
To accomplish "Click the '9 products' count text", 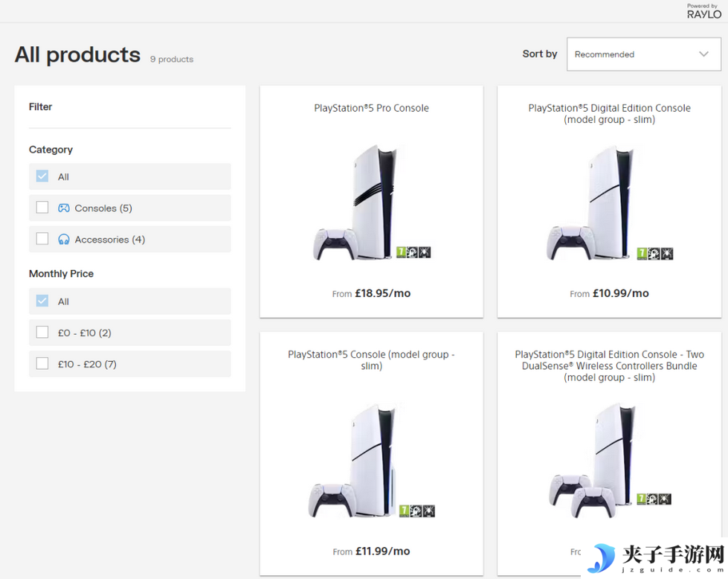I will click(171, 59).
